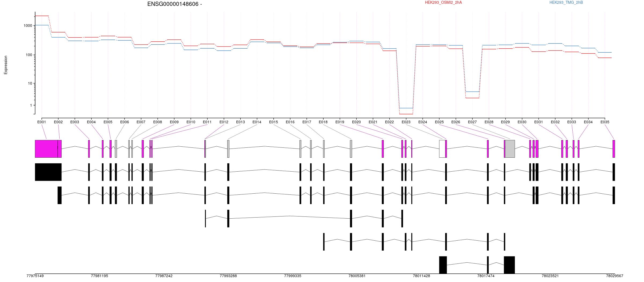The image size is (644, 282).
Task: Select the HEK293_OSMI2_2hA legend label
Action: click(x=443, y=2)
